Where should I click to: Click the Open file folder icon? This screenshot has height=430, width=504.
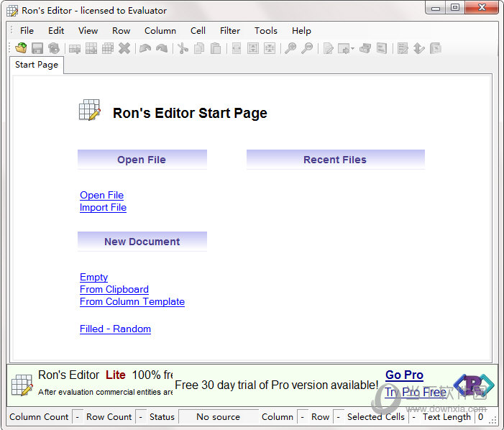click(x=21, y=48)
